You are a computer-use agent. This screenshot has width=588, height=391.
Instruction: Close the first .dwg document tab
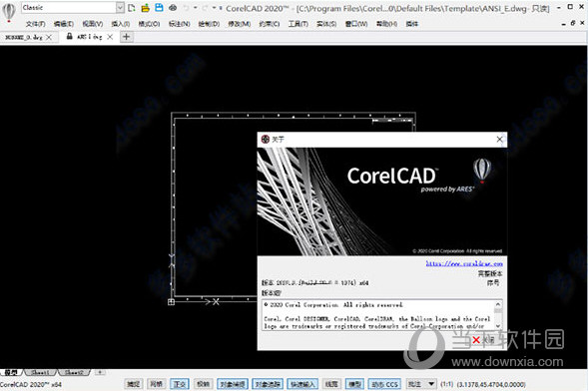pos(49,37)
